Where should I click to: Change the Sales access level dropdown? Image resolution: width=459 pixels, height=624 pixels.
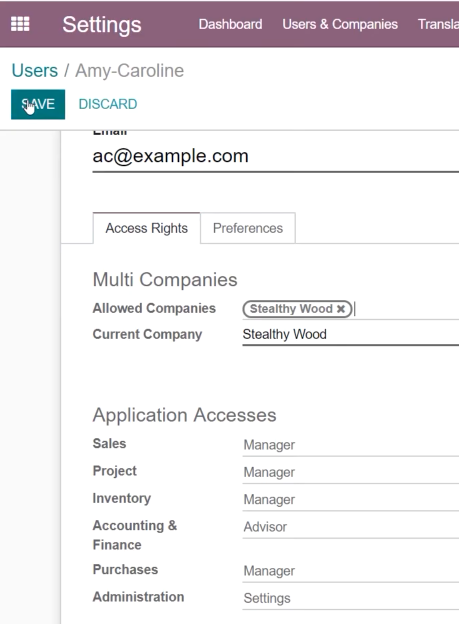tap(351, 445)
